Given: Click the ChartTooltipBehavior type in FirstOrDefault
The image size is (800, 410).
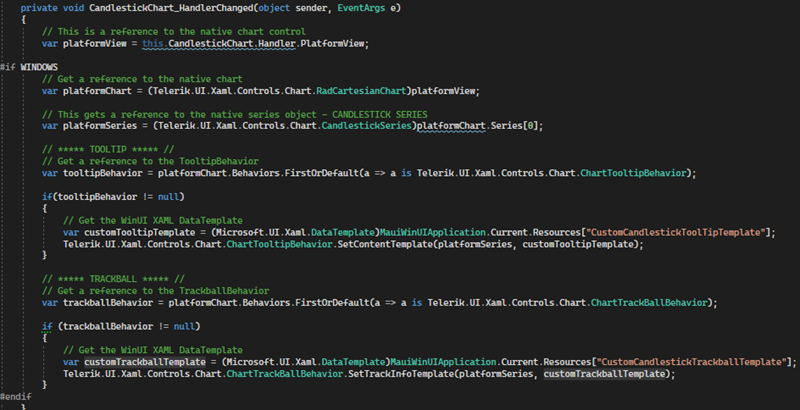Looking at the screenshot, I should point(633,173).
